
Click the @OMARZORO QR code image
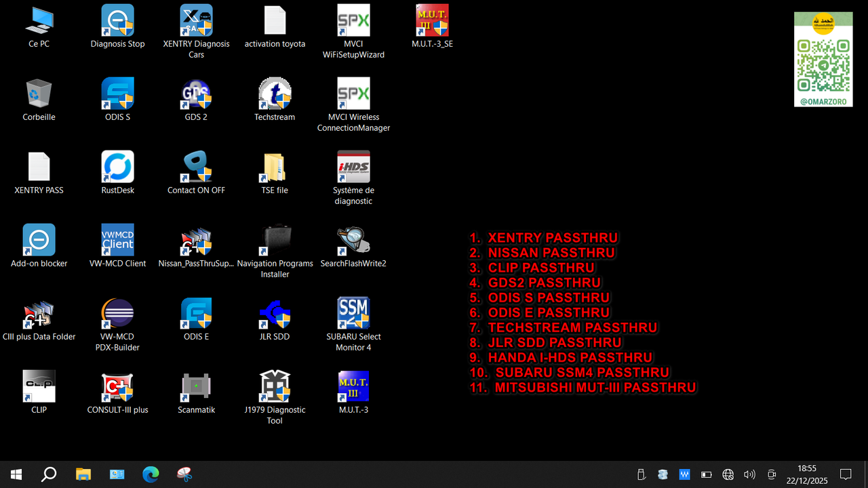823,60
